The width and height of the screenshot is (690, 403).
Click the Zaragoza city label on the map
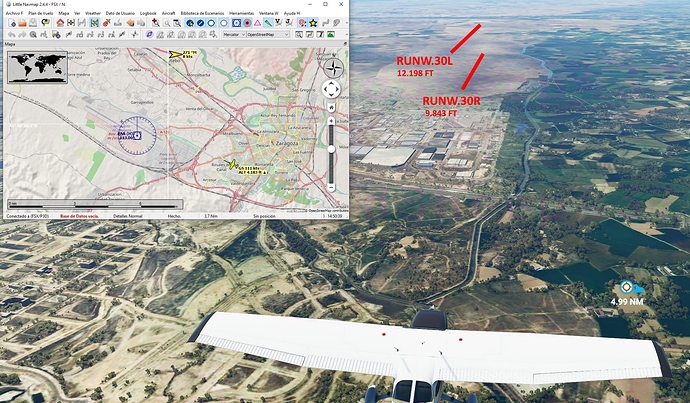pos(285,143)
